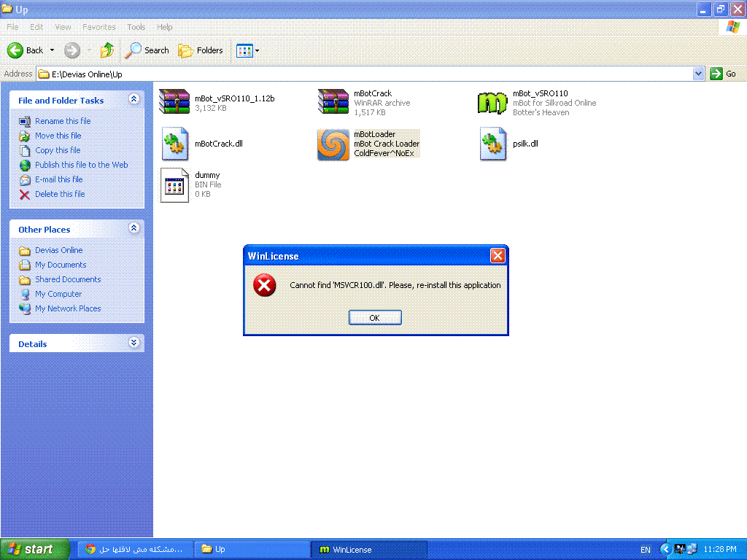This screenshot has width=747, height=560.
Task: Click OK in the WinLicense error dialog
Action: coord(375,318)
